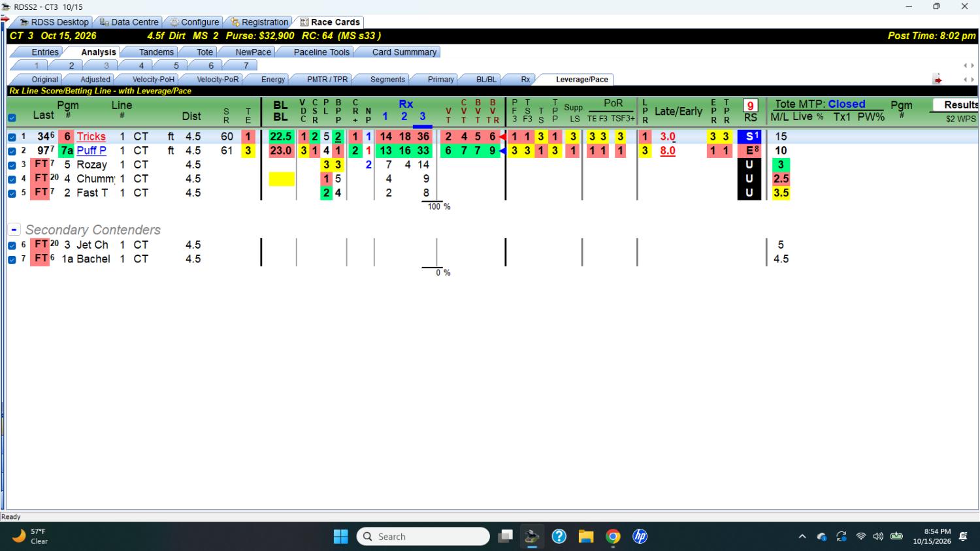
Task: Uncheck the checkbox for the Puff P row
Action: [12, 151]
